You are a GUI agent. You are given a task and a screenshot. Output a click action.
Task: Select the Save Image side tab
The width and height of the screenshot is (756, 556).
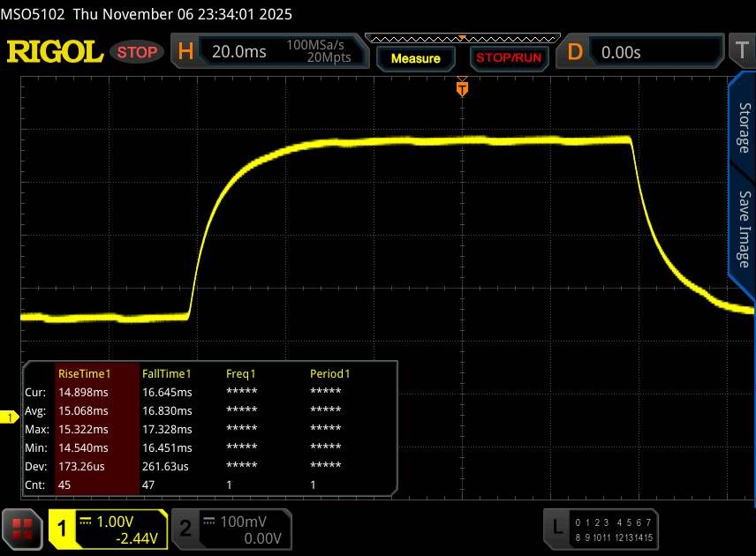[744, 230]
